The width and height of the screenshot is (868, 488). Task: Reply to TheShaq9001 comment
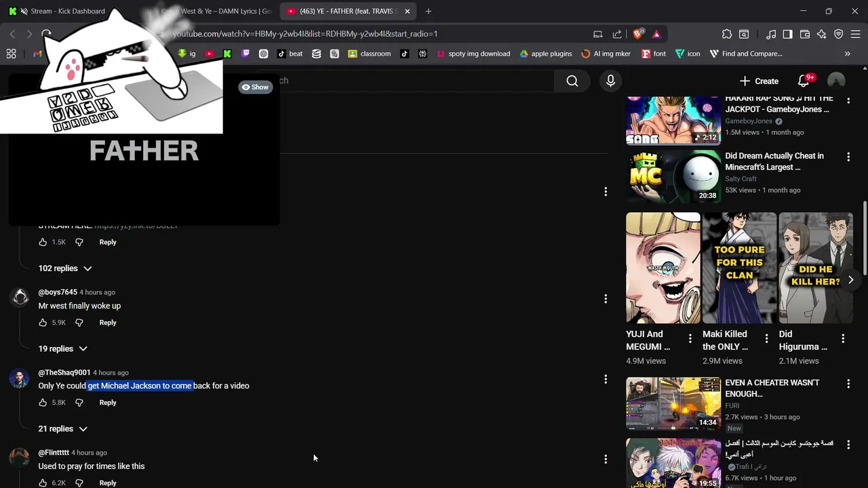click(x=108, y=403)
